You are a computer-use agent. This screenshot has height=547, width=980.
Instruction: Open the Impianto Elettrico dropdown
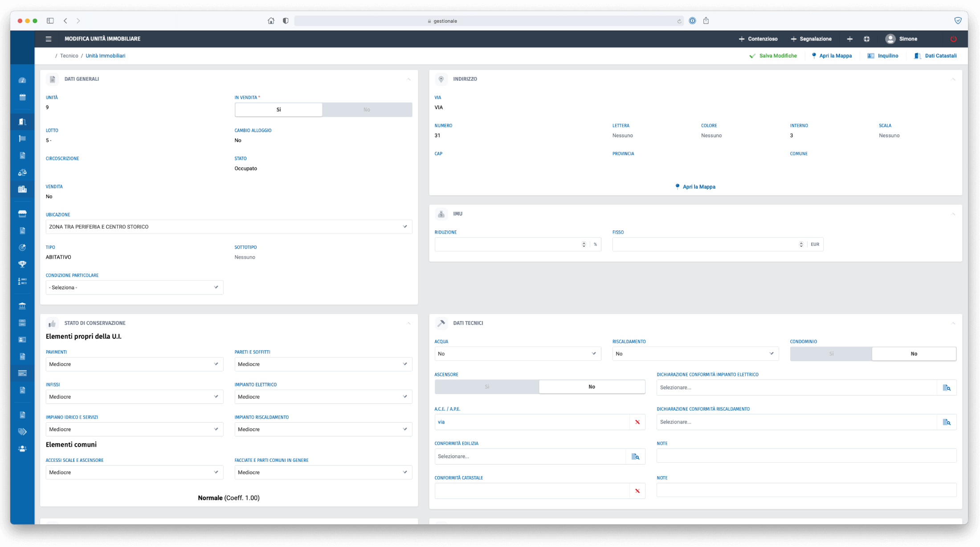coord(323,396)
